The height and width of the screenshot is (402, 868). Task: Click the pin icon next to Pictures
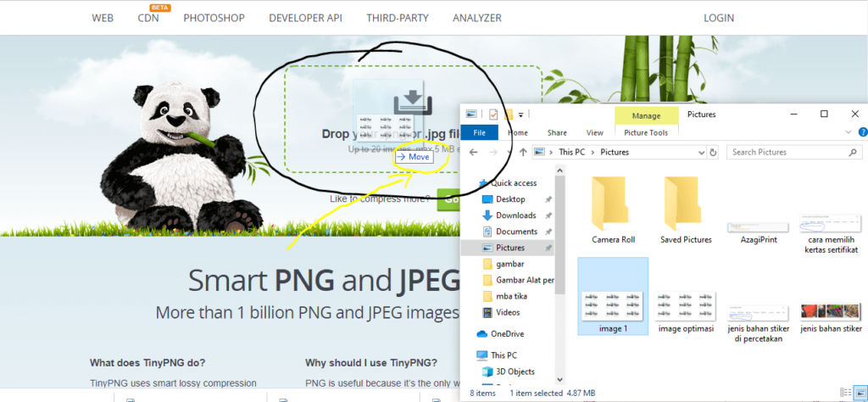(548, 248)
